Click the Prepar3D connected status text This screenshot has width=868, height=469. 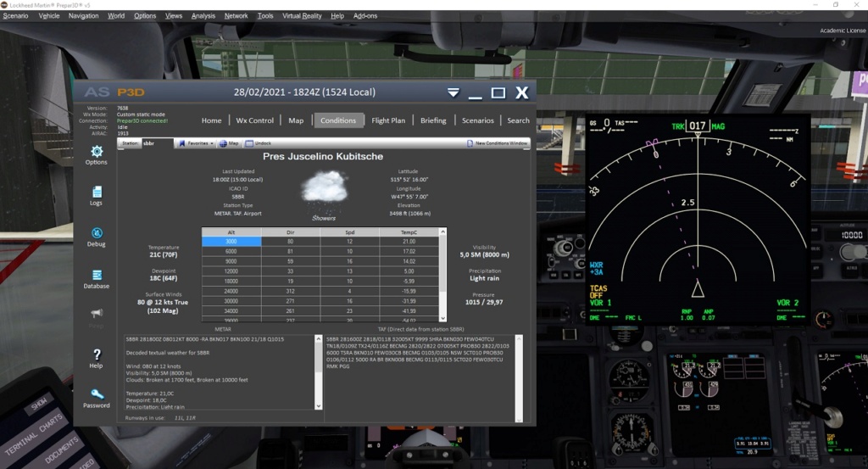click(142, 120)
